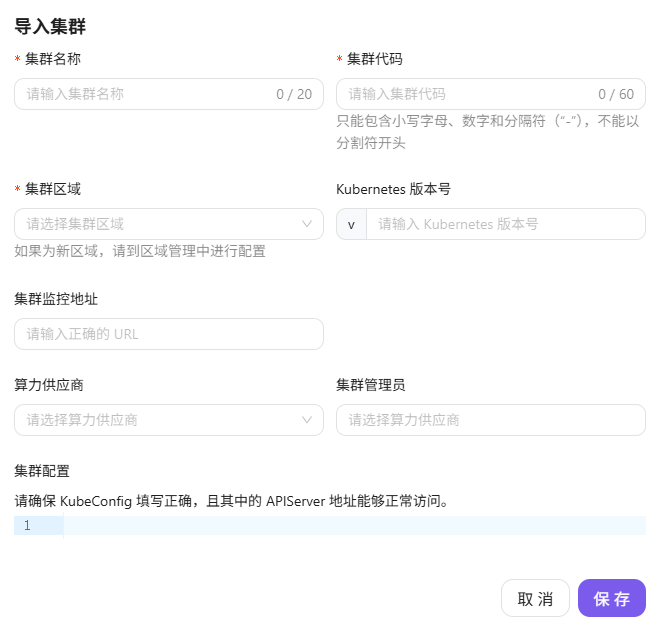Click the 集群管理员 select field
This screenshot has height=627, width=662.
click(x=491, y=420)
